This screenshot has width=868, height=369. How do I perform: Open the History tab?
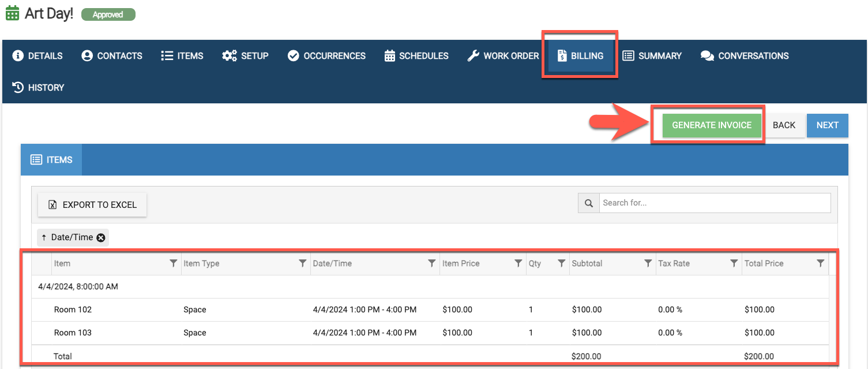tap(38, 88)
